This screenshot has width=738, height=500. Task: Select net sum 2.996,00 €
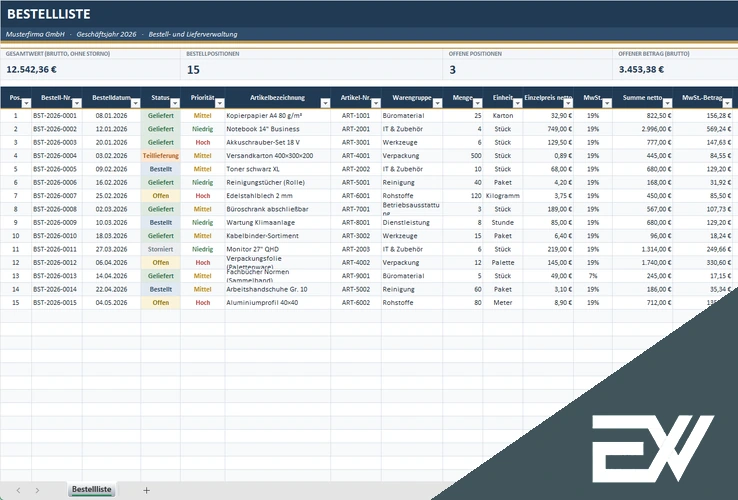[642, 129]
